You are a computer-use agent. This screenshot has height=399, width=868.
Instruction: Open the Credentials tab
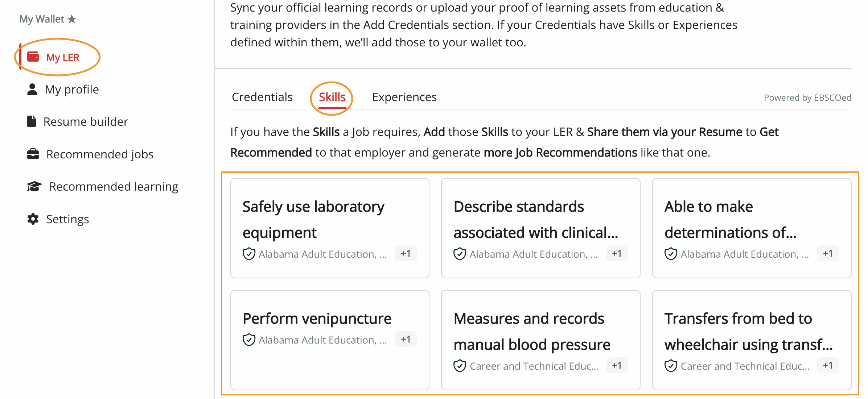(x=262, y=97)
